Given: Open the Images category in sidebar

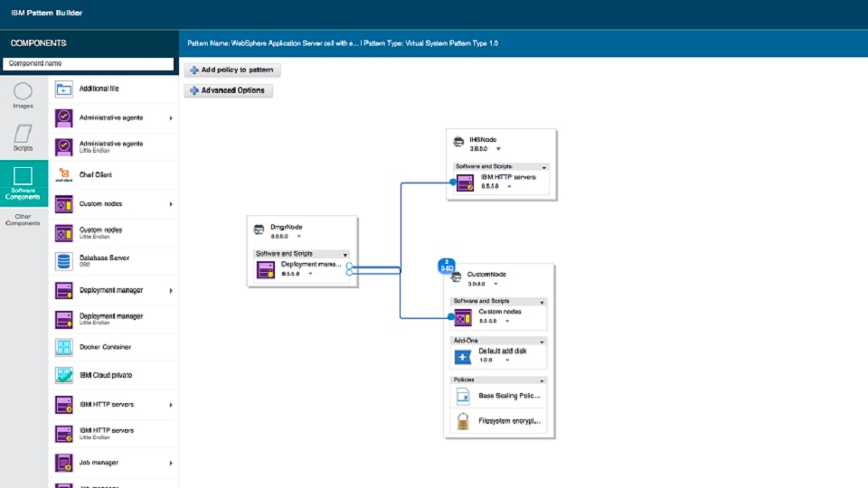Looking at the screenshot, I should (x=23, y=95).
